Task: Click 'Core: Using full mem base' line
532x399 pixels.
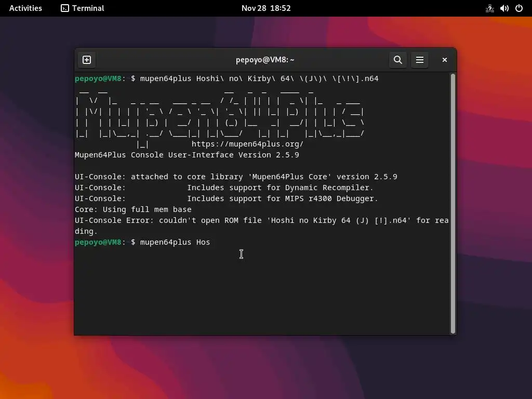Action: click(x=133, y=209)
